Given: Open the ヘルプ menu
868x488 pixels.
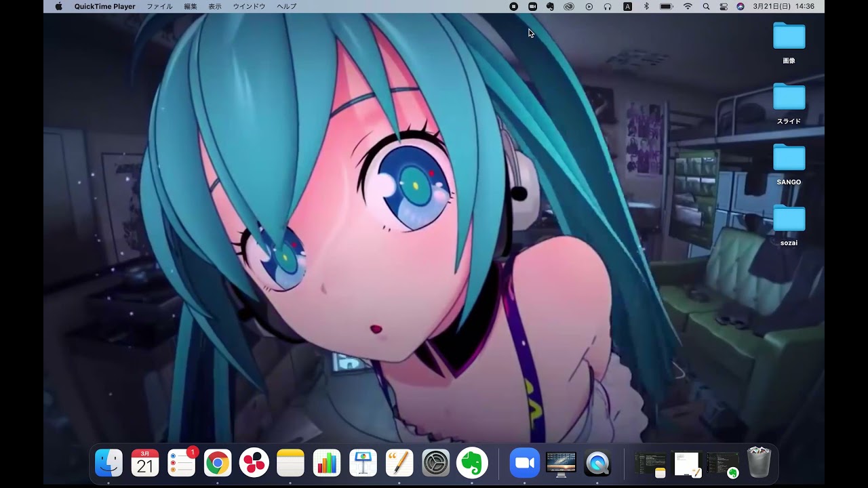Looking at the screenshot, I should point(287,6).
